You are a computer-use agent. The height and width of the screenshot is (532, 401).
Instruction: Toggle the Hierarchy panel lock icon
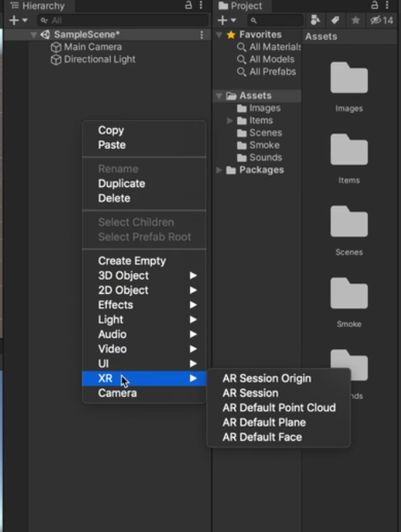[188, 5]
